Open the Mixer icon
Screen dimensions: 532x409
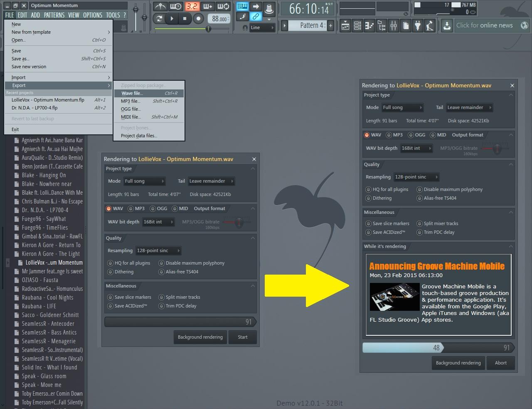394,26
